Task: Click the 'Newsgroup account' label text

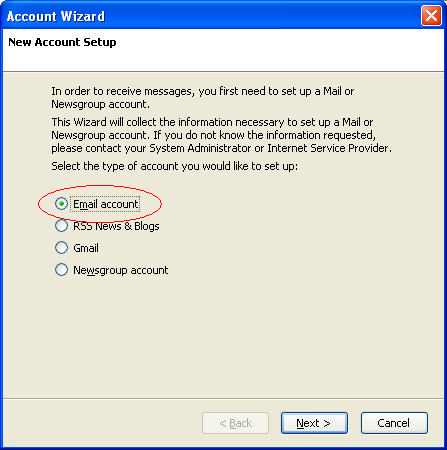Action: point(120,270)
